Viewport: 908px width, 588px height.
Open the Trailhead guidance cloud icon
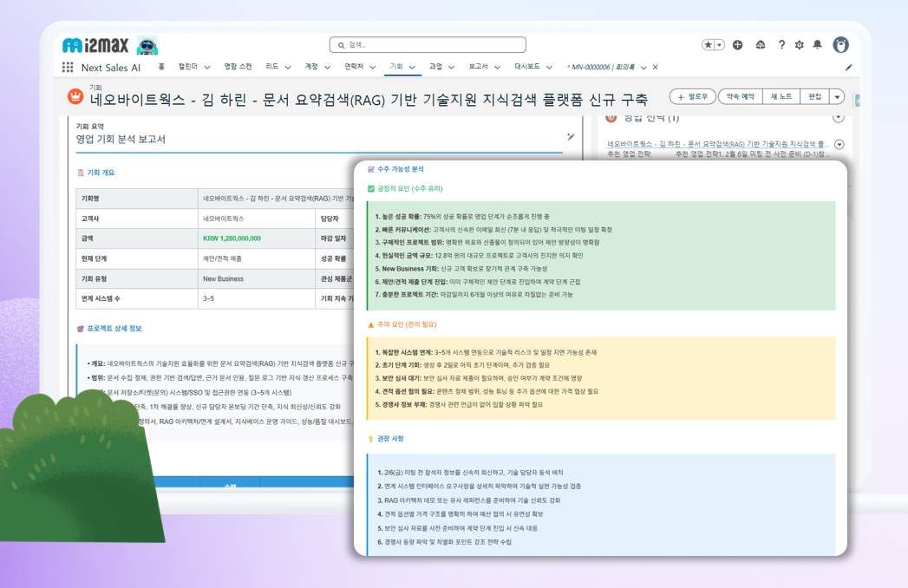coord(761,44)
